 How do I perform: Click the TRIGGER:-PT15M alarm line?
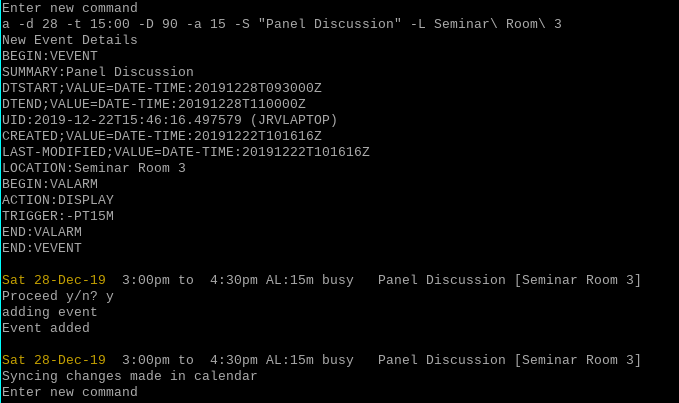point(58,216)
